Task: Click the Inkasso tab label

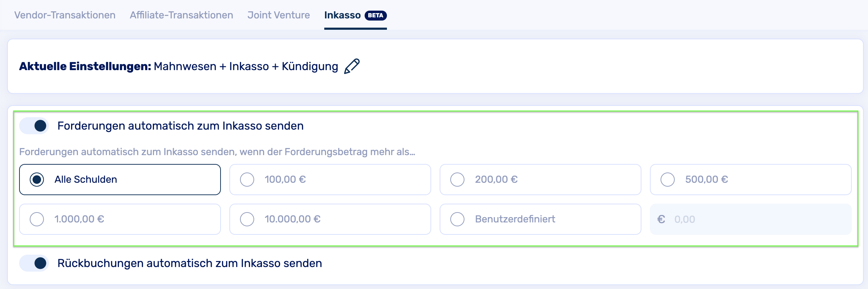Action: point(342,15)
